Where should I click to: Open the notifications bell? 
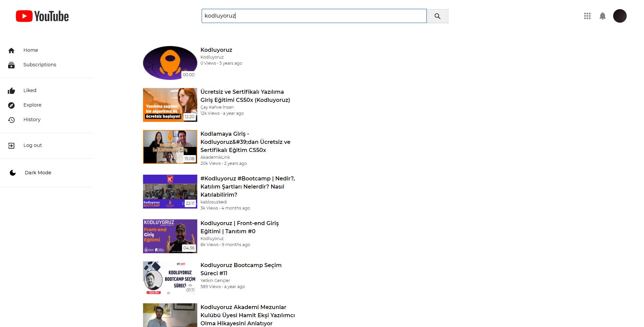pos(603,16)
